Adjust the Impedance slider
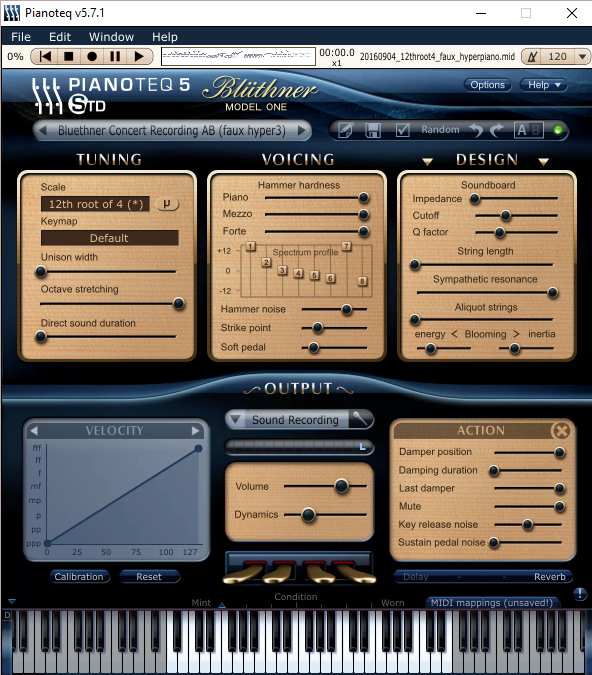The width and height of the screenshot is (592, 675). click(475, 198)
